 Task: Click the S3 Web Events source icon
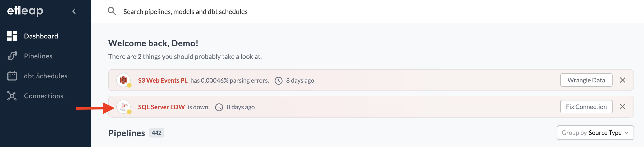123,80
